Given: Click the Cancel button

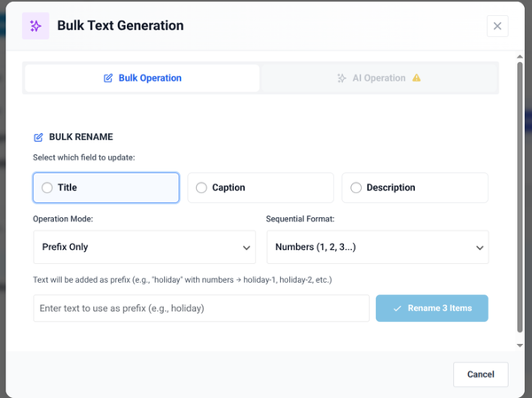Looking at the screenshot, I should pyautogui.click(x=481, y=374).
